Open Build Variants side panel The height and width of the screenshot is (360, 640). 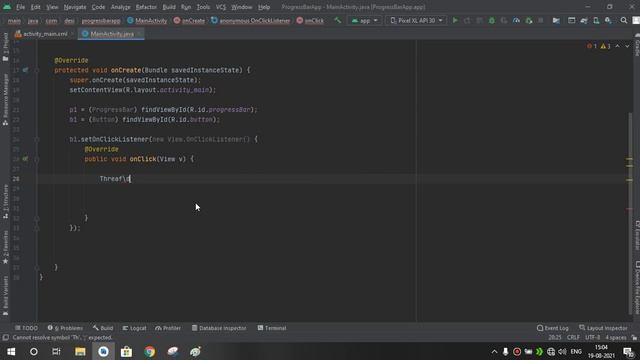[x=5, y=296]
